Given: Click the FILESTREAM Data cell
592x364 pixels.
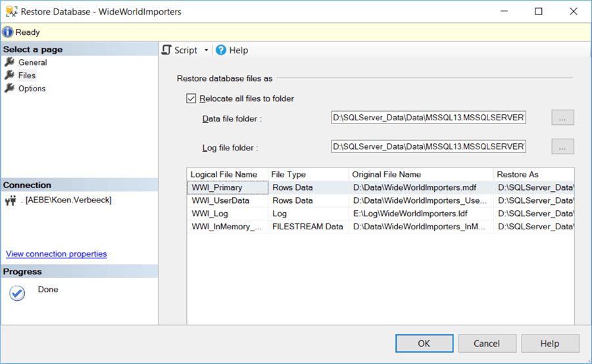Looking at the screenshot, I should (308, 227).
